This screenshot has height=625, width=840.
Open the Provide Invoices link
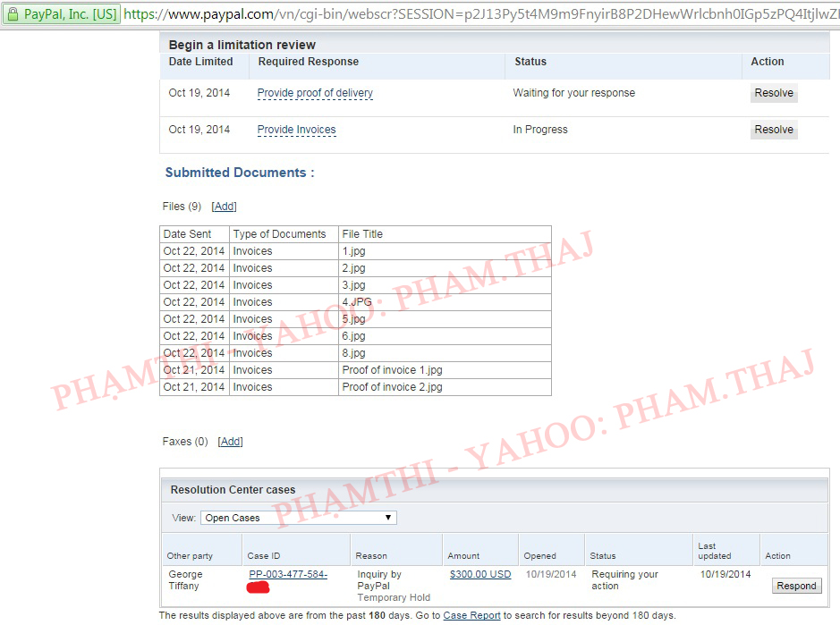pyautogui.click(x=297, y=130)
